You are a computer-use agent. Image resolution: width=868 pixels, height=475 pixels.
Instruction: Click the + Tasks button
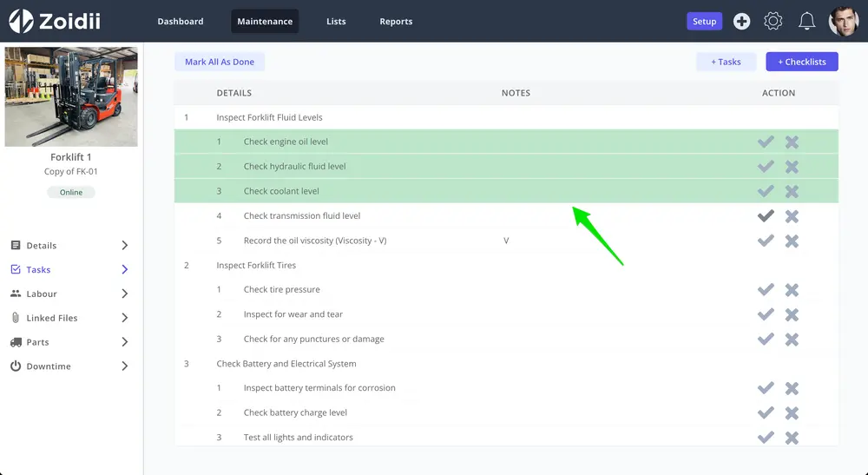(x=726, y=62)
